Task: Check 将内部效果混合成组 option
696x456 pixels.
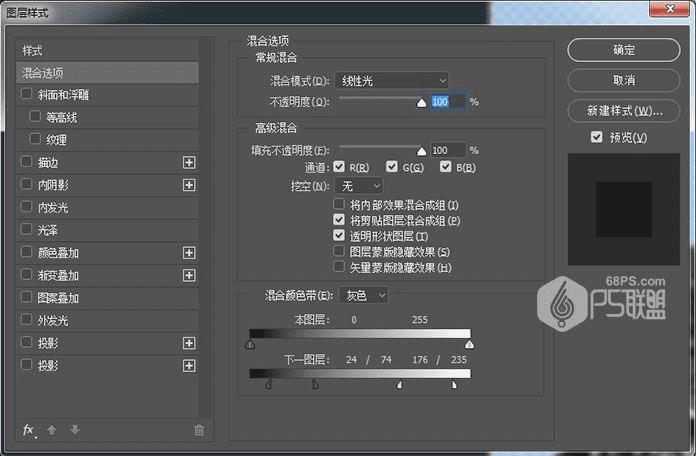Action: (339, 204)
